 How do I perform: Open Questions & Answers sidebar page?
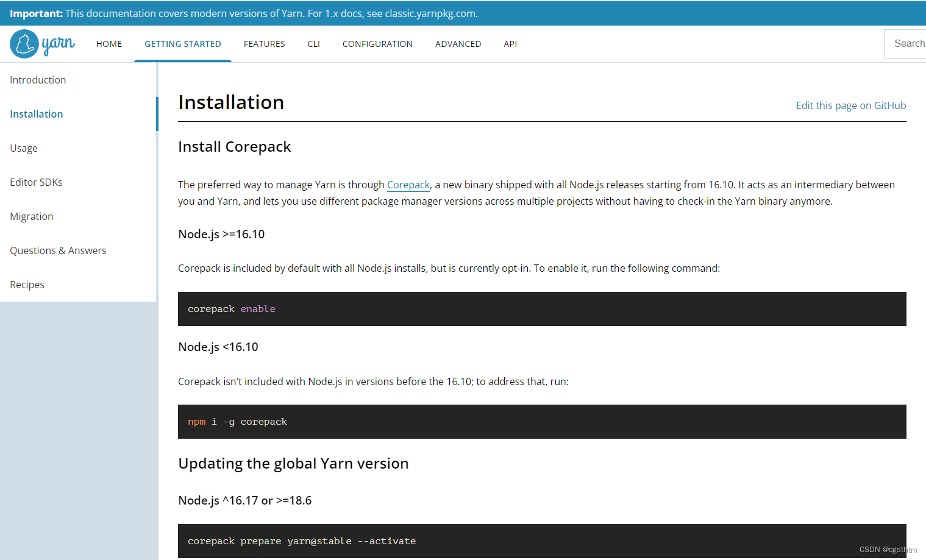(58, 250)
